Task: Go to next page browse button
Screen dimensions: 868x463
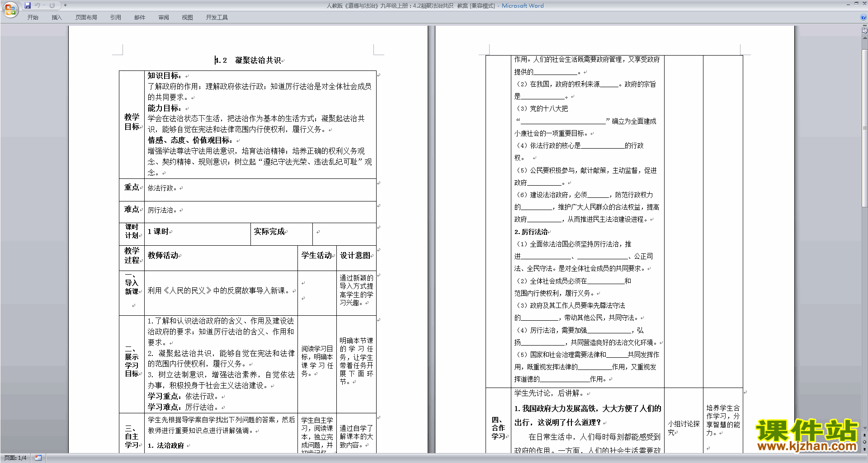Action: [865, 449]
